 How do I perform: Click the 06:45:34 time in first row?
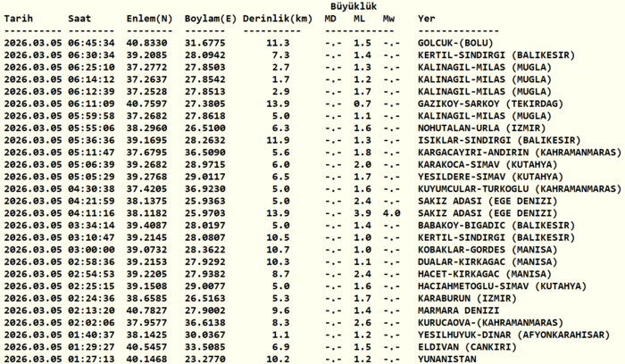point(92,42)
